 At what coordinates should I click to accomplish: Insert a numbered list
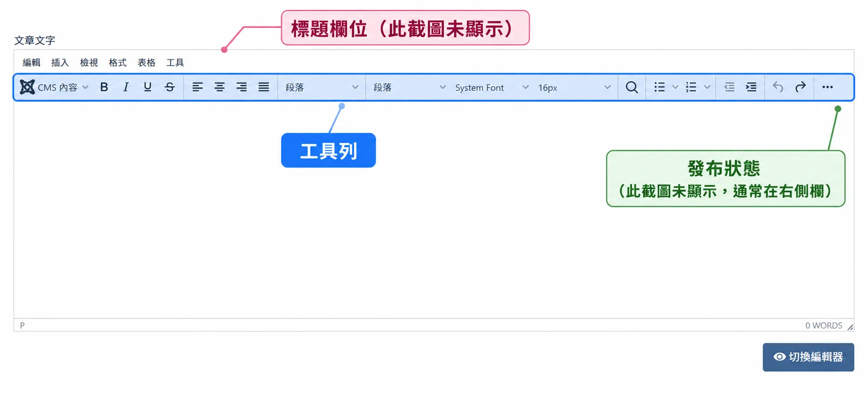tap(691, 87)
